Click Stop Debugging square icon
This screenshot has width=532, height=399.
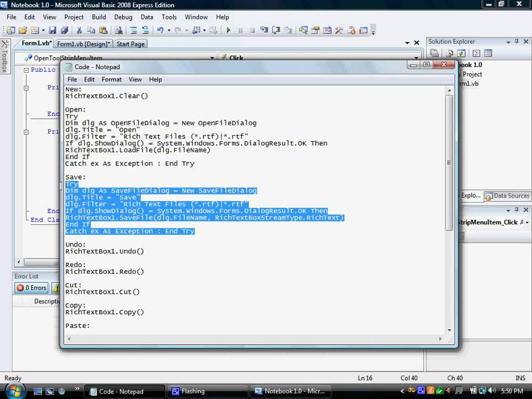click(252, 30)
